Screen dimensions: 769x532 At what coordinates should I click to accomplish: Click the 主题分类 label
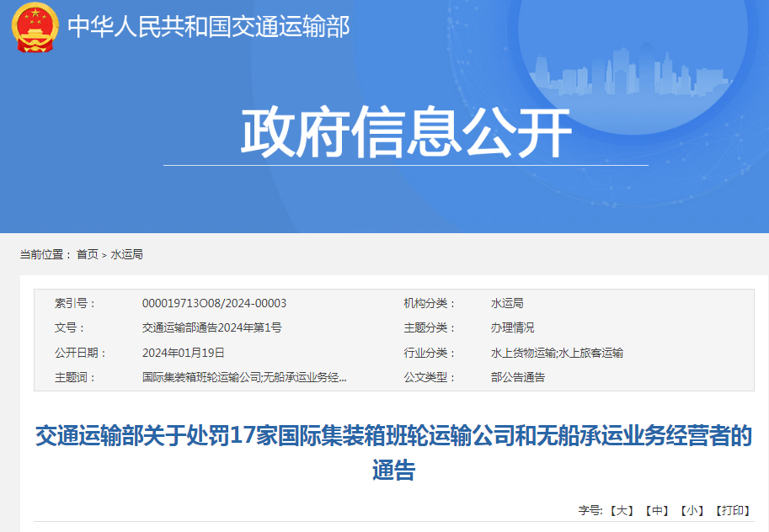tap(429, 327)
